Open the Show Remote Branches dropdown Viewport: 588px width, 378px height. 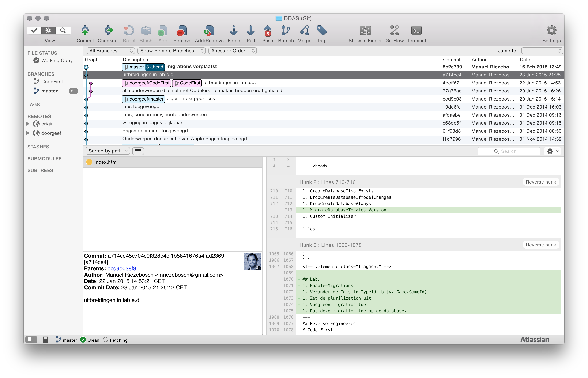click(x=171, y=51)
